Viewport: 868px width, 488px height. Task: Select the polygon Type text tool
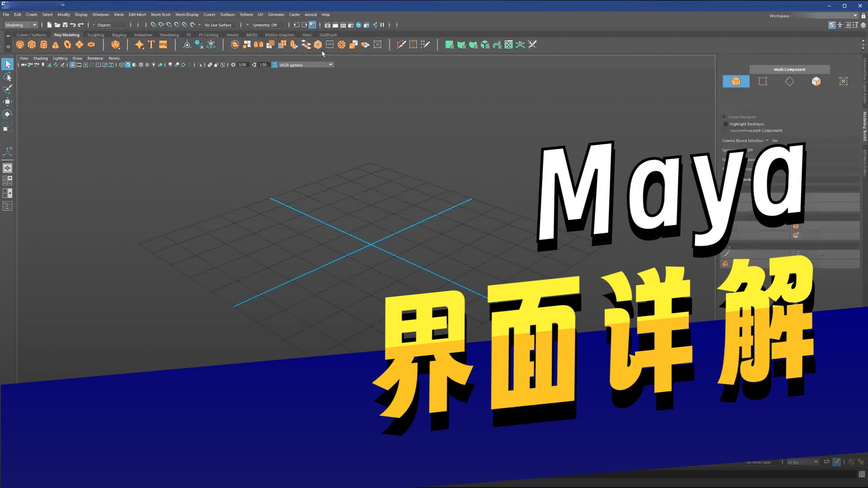point(151,44)
